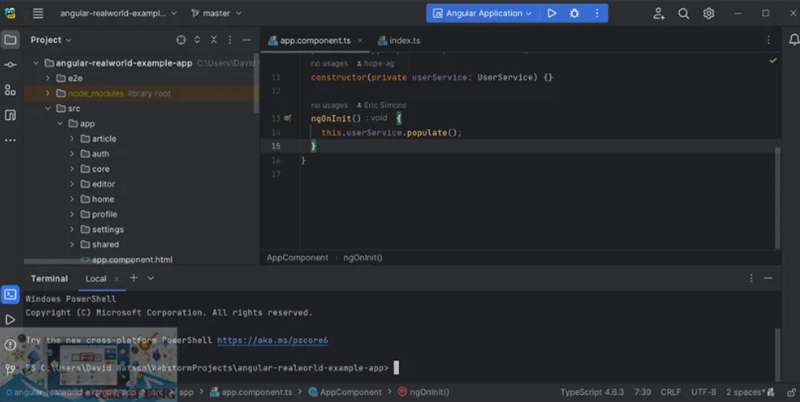Open the master branch dropdown
This screenshot has height=402, width=800.
click(216, 13)
